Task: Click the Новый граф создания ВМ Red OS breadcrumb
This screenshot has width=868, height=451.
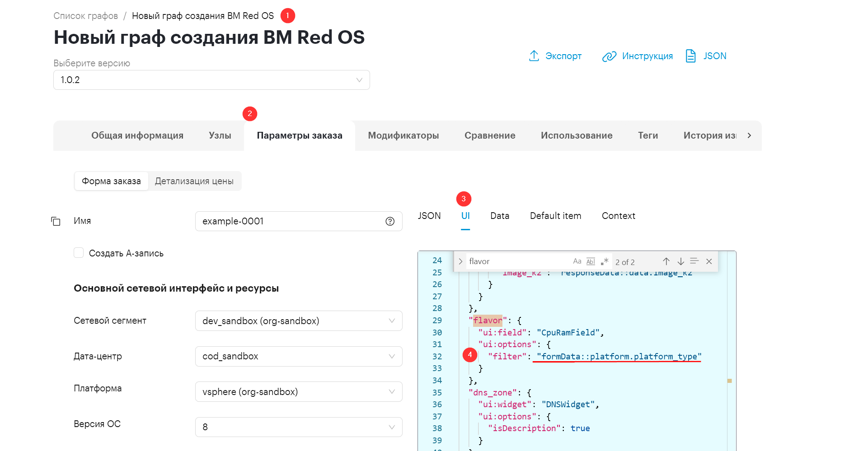Action: pos(203,16)
